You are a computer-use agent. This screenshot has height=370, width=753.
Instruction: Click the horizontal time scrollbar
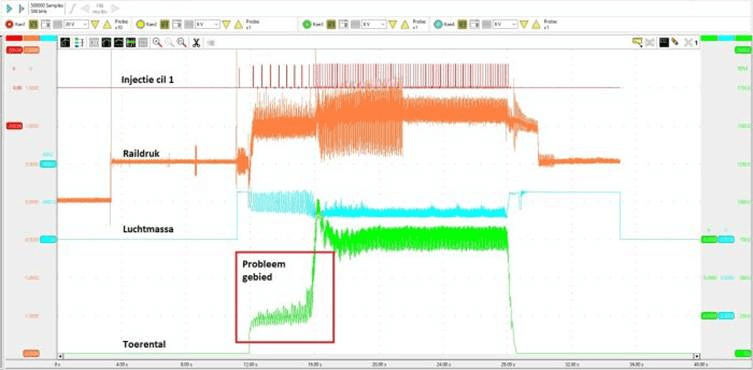(378, 356)
